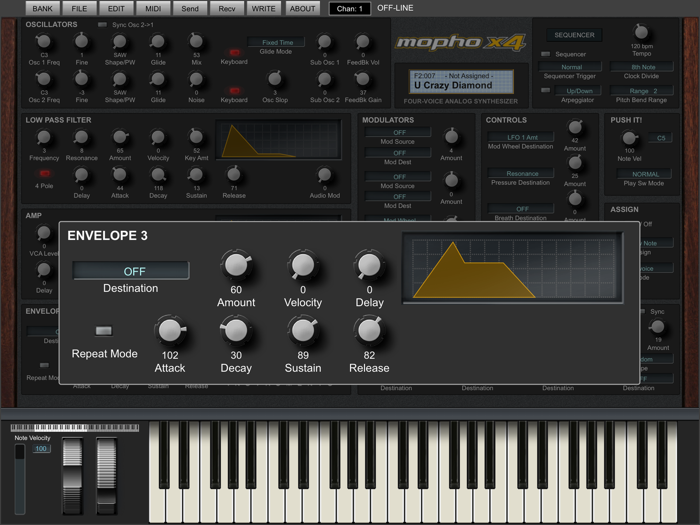
Task: Toggle Osc 1 Keyboard red LED
Action: click(x=234, y=52)
